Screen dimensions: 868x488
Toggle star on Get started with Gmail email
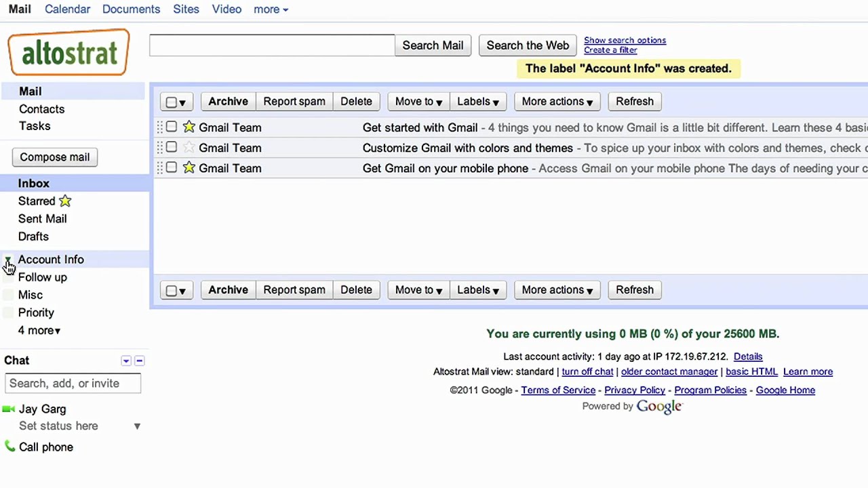pos(189,127)
